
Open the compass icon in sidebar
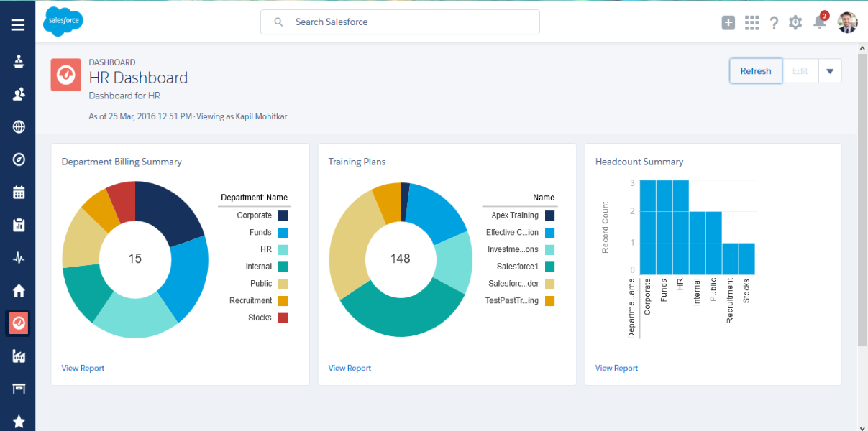[19, 159]
